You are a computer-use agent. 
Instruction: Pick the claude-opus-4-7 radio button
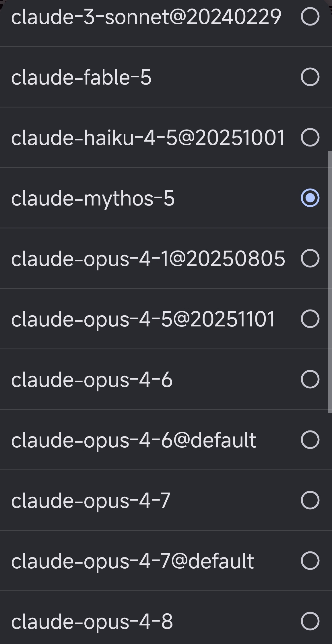[x=310, y=500]
